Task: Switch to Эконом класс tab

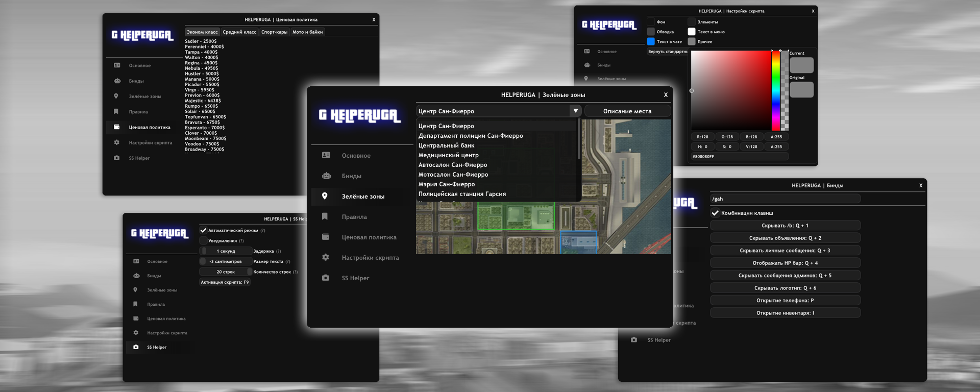Action: (x=202, y=32)
